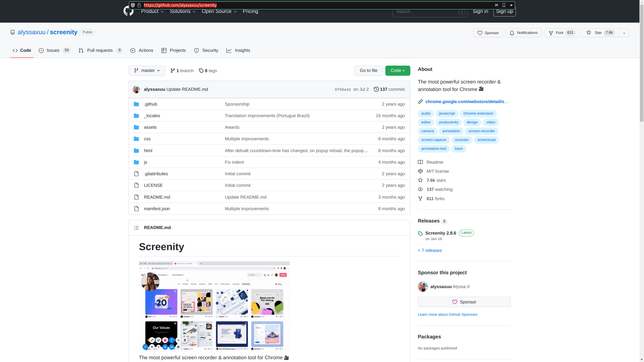Open the master branch dropdown
This screenshot has width=644, height=362.
(x=147, y=71)
